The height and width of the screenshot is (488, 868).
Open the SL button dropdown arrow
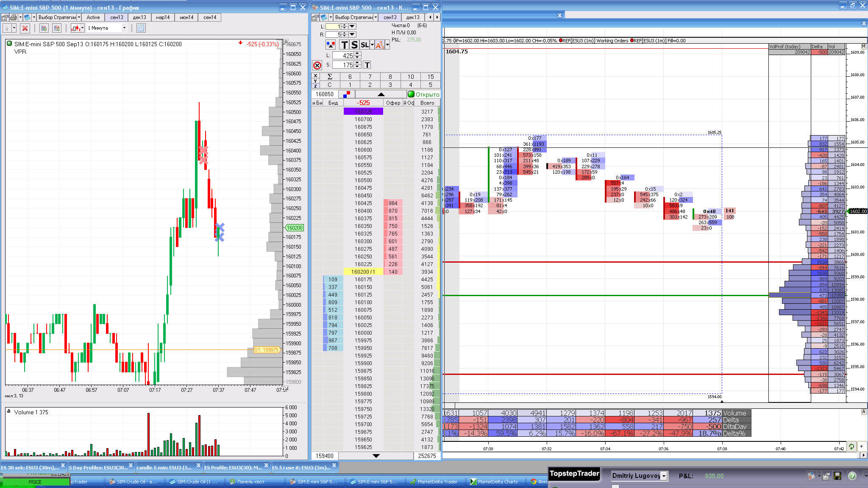coord(372,45)
